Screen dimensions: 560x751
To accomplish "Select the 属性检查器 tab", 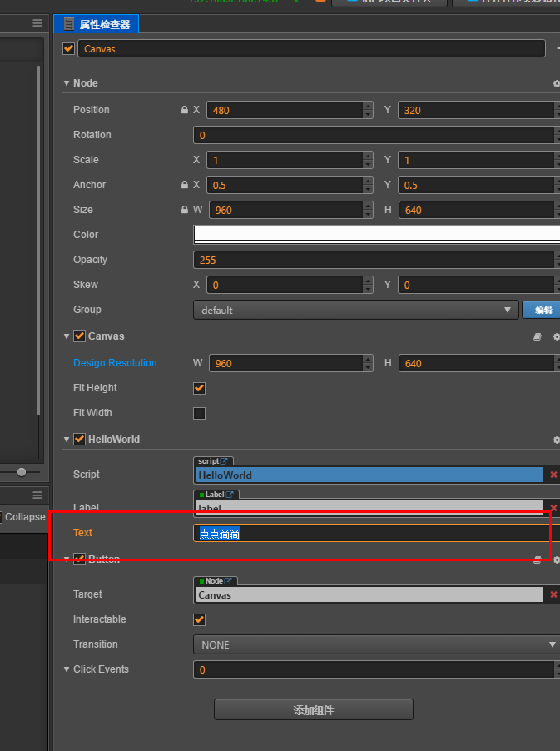I will click(97, 24).
